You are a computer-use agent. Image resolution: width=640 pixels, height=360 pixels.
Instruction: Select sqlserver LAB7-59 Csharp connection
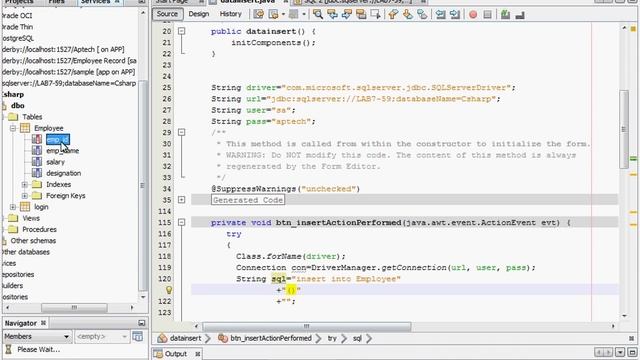(x=69, y=83)
